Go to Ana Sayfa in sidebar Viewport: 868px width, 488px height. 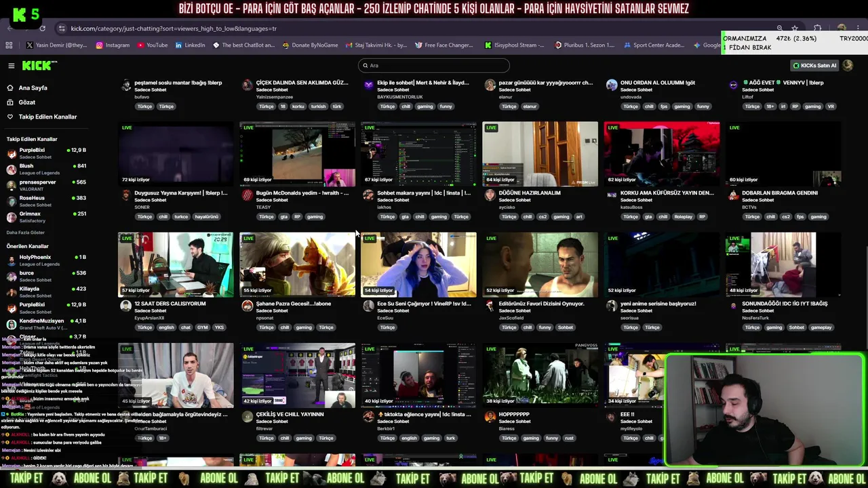[x=33, y=88]
